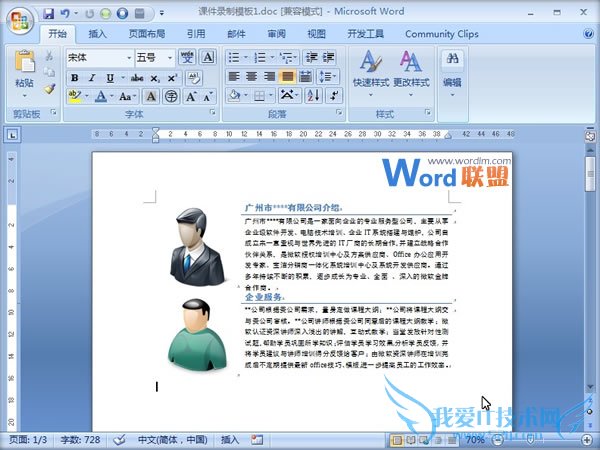Click the spelling check status icon
600x450 pixels.
pos(119,440)
